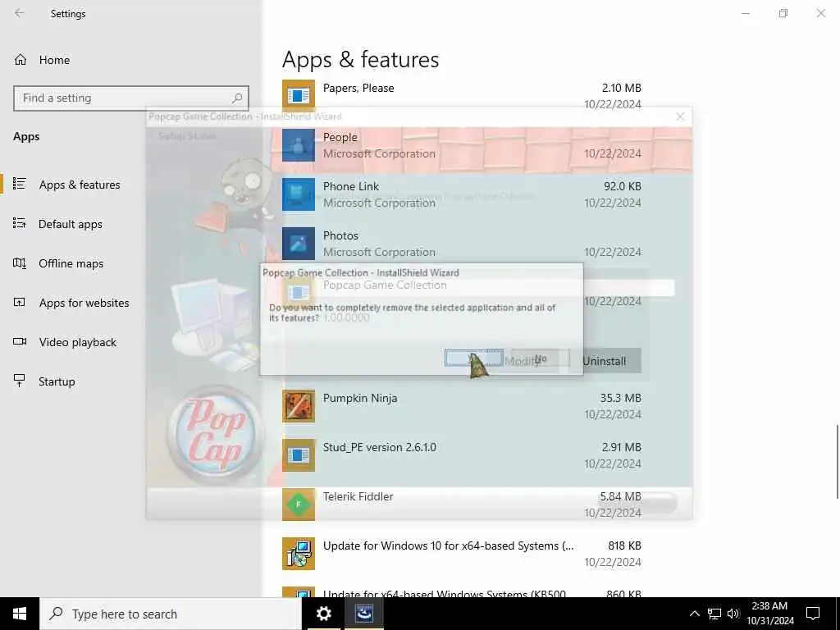
Task: Select Update for Windows 10 x64-based Systems
Action: [462, 554]
